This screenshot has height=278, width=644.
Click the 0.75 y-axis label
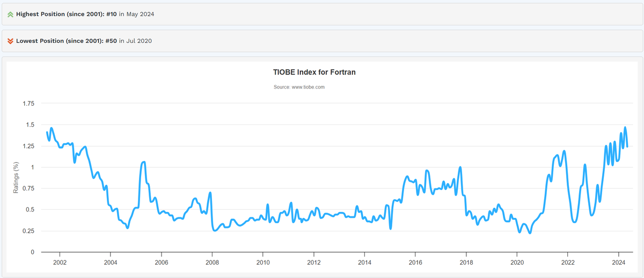pos(27,188)
